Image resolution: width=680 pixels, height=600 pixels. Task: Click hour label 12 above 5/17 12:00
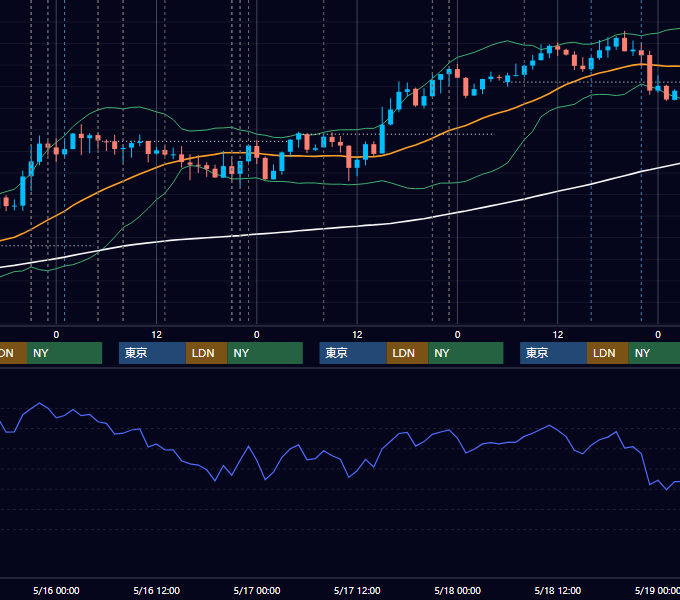click(357, 335)
